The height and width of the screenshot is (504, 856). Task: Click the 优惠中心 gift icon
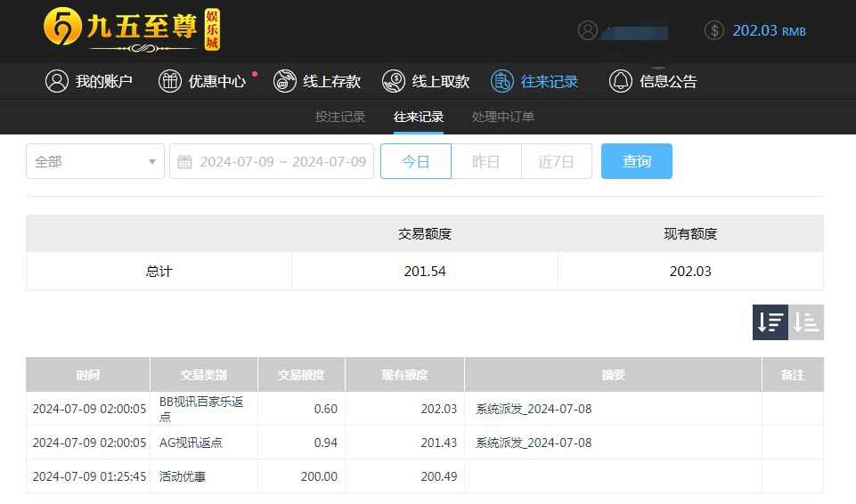(169, 81)
